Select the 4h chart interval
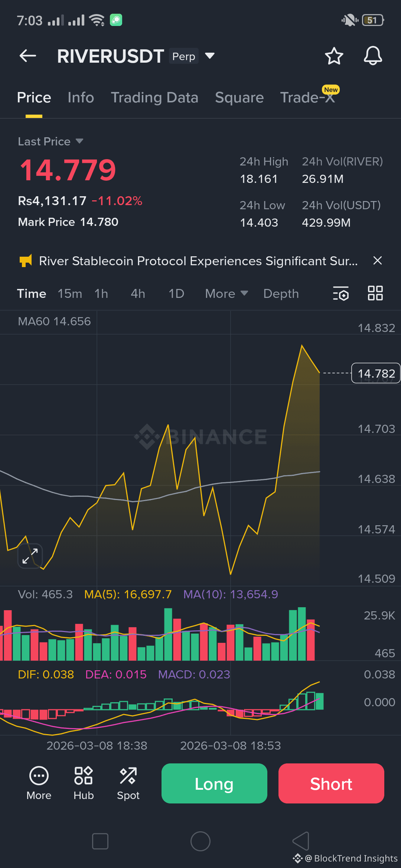 (x=138, y=294)
